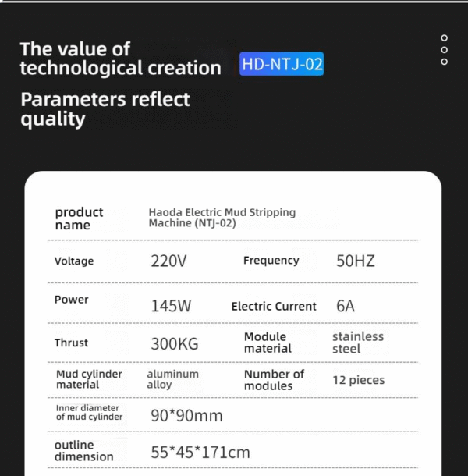Click the top circle of the dots indicator
This screenshot has width=468, height=476.
point(444,38)
